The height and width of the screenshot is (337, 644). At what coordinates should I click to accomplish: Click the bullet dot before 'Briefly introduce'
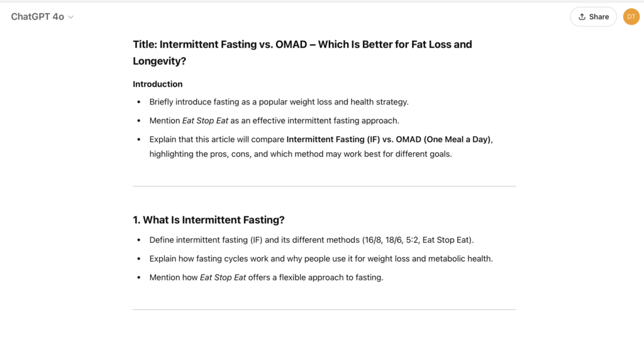[139, 102]
